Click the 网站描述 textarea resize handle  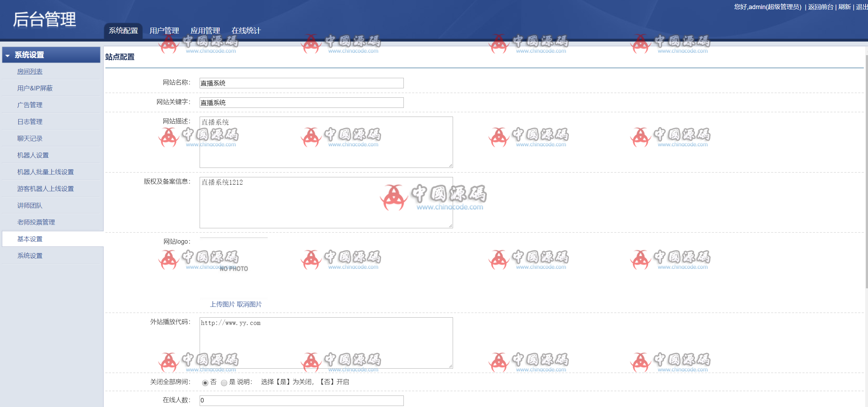[x=451, y=165]
